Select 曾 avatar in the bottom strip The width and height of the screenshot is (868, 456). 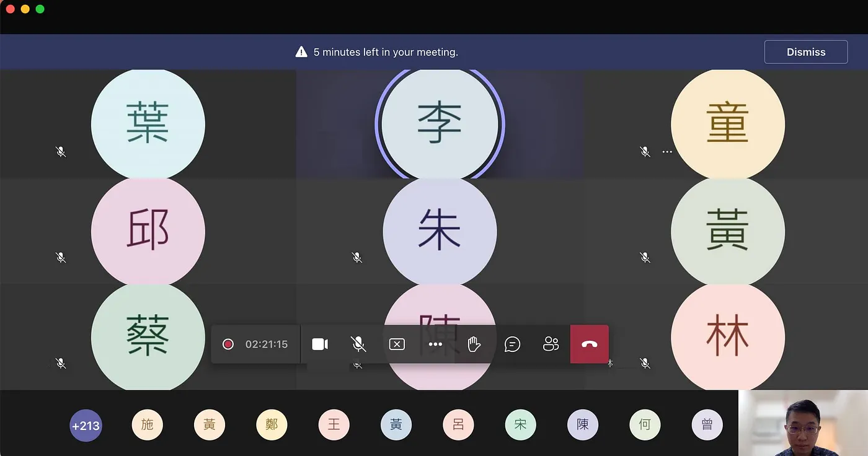click(x=707, y=425)
